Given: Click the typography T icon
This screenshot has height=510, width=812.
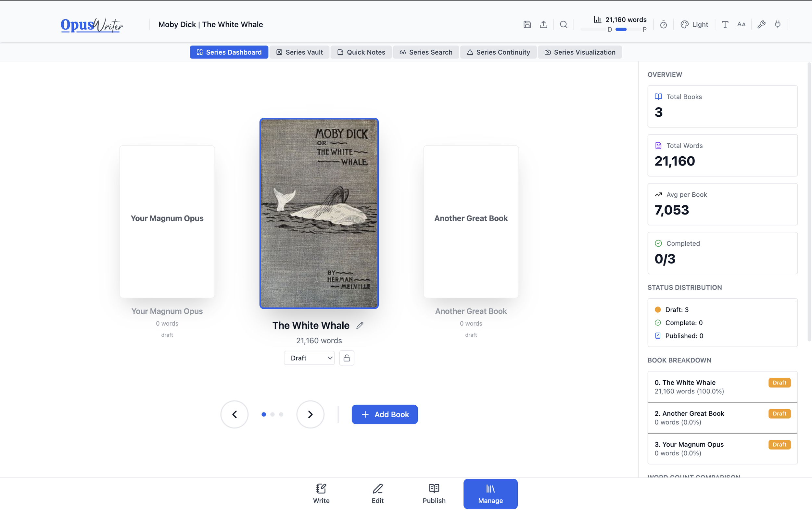Looking at the screenshot, I should tap(724, 24).
